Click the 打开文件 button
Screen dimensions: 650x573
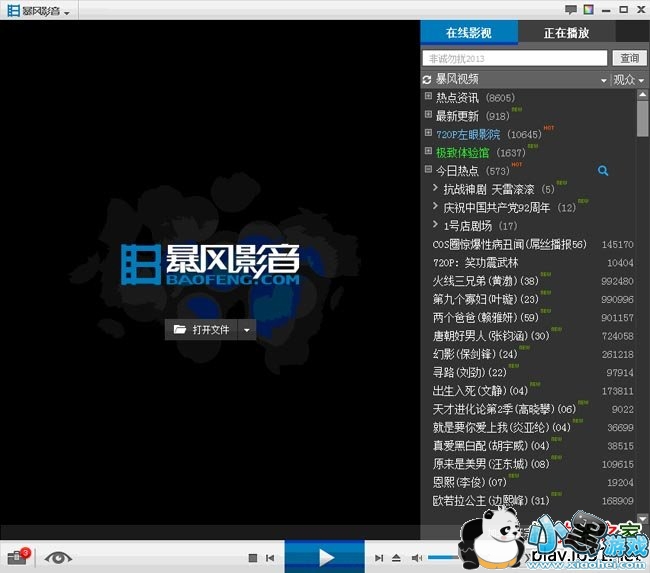coord(201,330)
